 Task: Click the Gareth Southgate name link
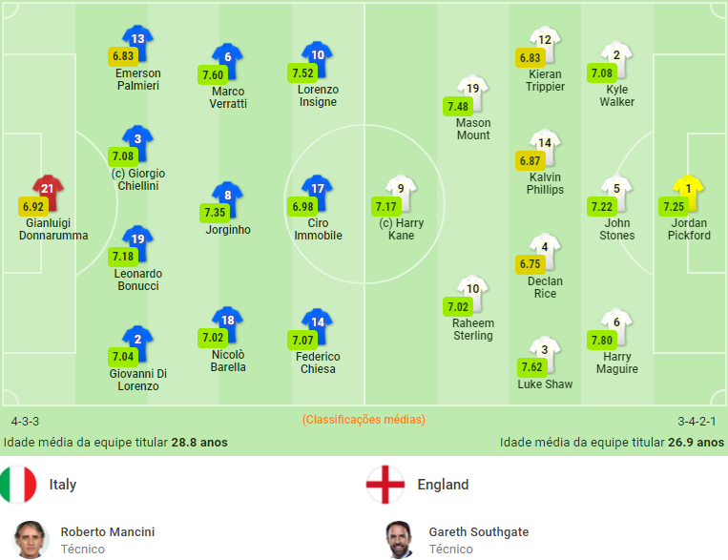(x=479, y=531)
